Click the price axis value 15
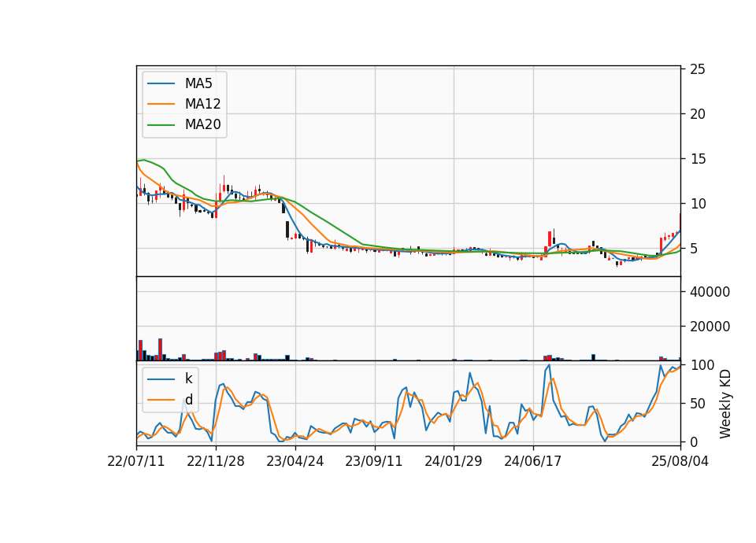The height and width of the screenshot is (543, 756). [697, 159]
